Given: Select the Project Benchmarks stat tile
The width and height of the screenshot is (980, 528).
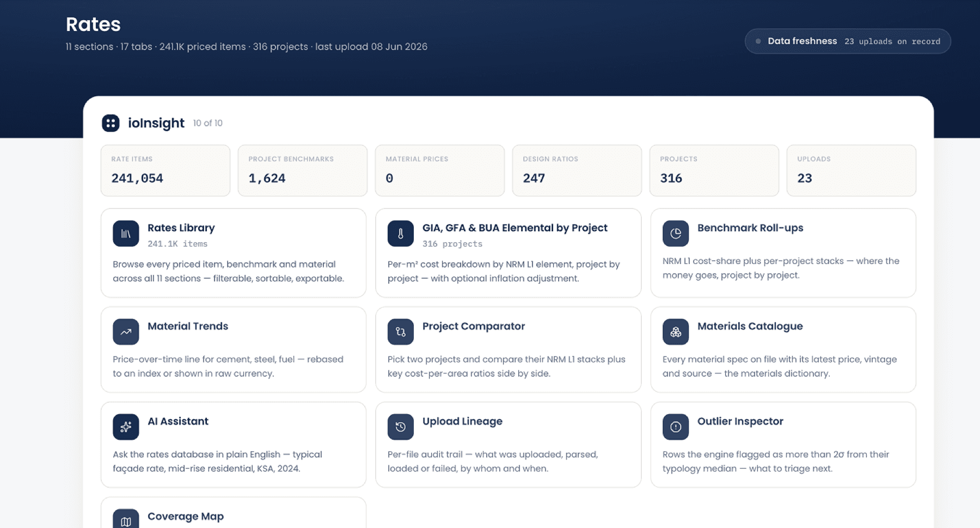Looking at the screenshot, I should click(x=303, y=170).
